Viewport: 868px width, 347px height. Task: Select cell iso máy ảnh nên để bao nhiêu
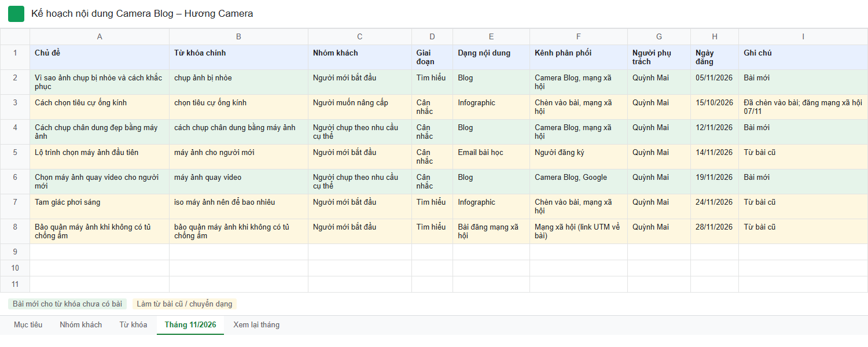pyautogui.click(x=239, y=206)
